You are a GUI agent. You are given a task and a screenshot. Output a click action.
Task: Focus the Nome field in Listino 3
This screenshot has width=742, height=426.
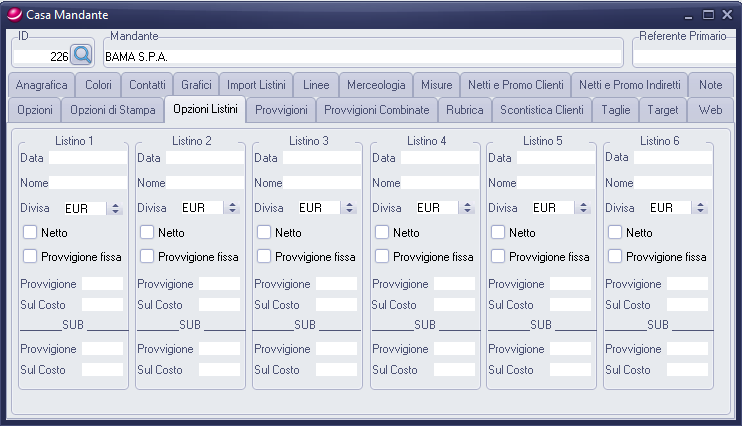point(321,183)
